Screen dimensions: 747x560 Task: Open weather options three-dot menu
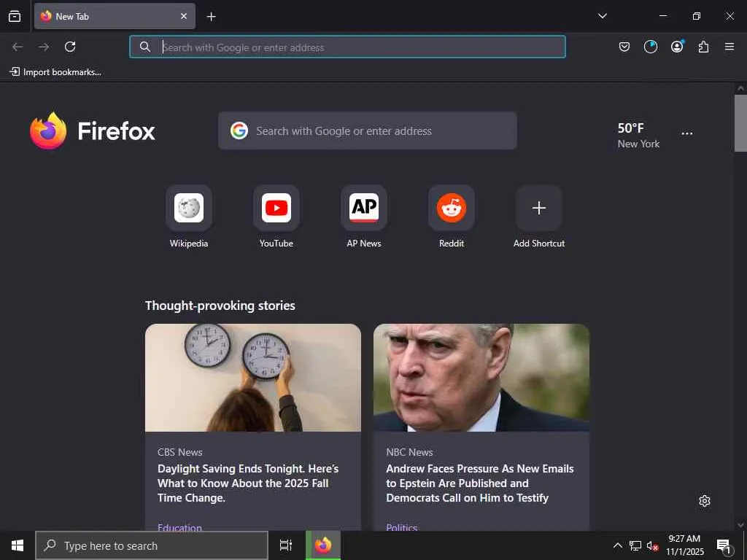[x=687, y=134]
